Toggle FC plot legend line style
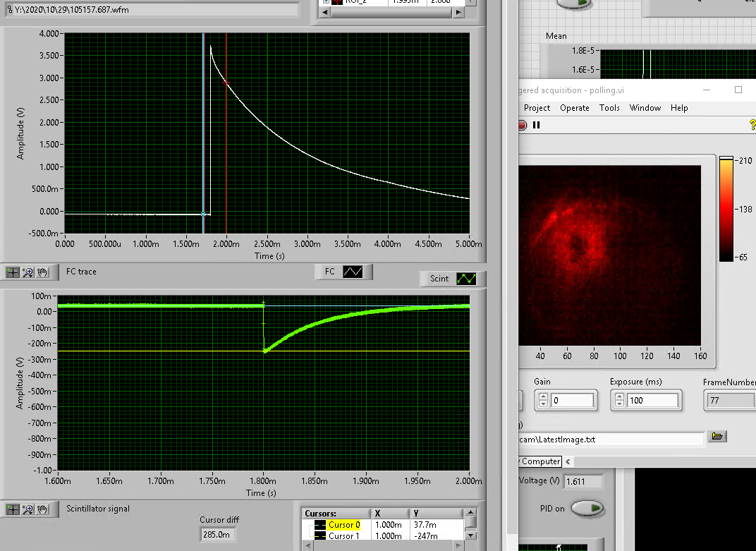756x551 pixels. [352, 272]
